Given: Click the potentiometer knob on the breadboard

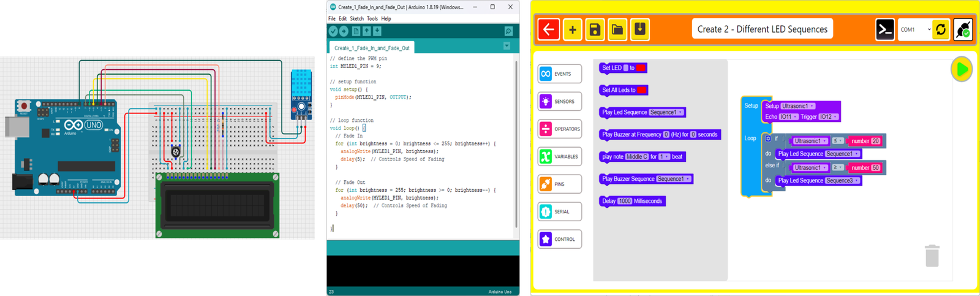Looking at the screenshot, I should [176, 151].
